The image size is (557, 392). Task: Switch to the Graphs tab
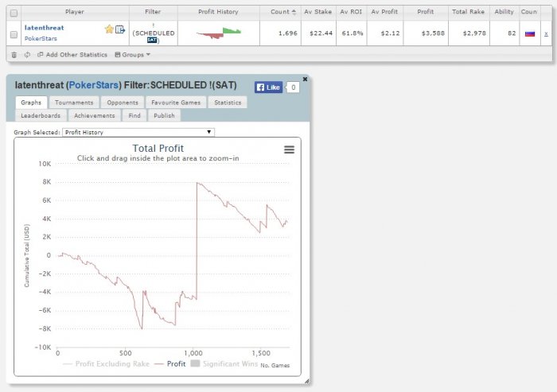tap(31, 103)
